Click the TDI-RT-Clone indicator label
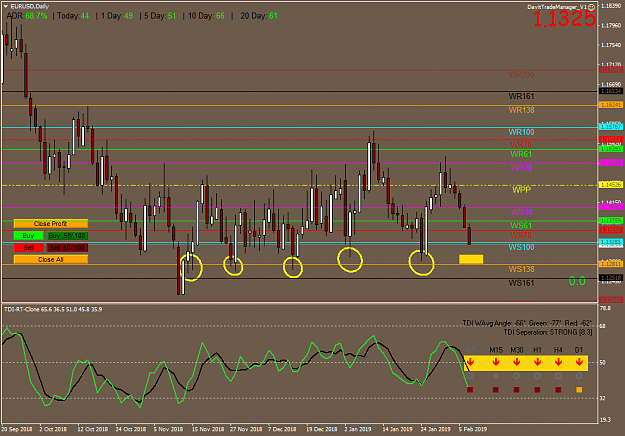Screen dimensions: 625x436 coord(53,309)
